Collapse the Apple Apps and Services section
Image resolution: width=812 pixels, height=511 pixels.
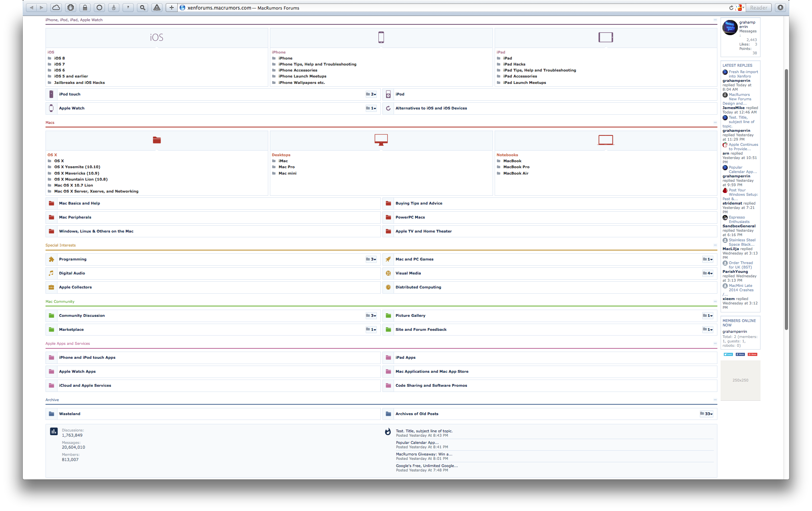pyautogui.click(x=715, y=344)
